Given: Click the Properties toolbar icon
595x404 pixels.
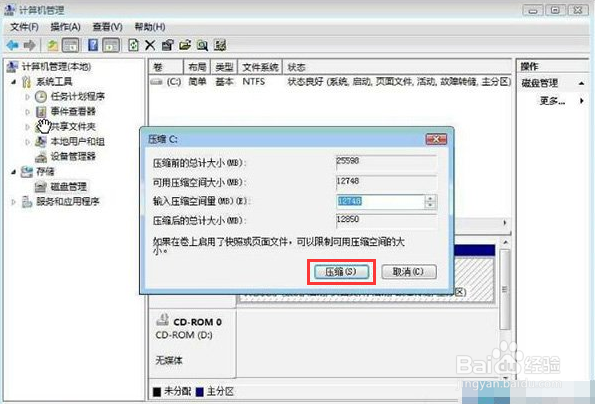Looking at the screenshot, I should point(167,46).
